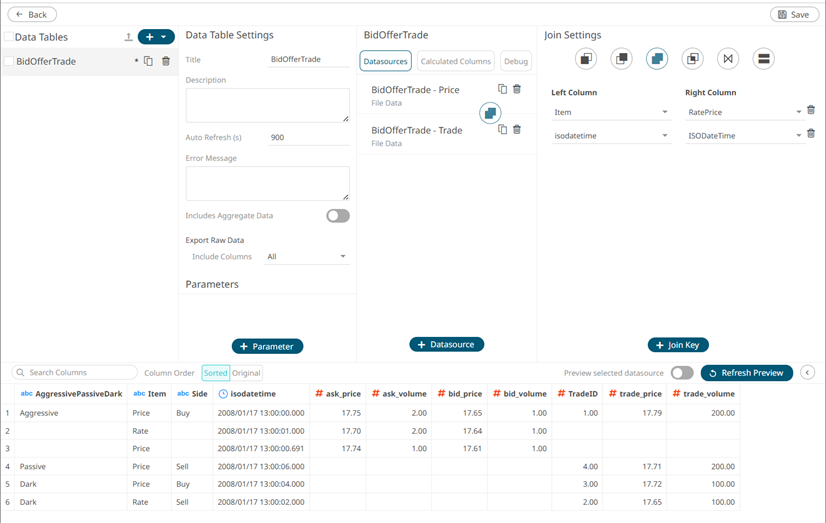The height and width of the screenshot is (523, 826).
Task: Select Original column order option
Action: (247, 373)
